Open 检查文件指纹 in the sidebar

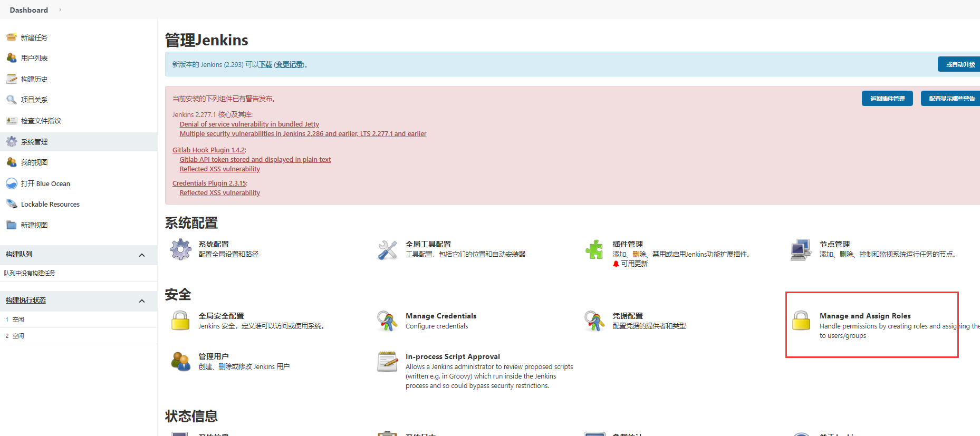click(41, 121)
